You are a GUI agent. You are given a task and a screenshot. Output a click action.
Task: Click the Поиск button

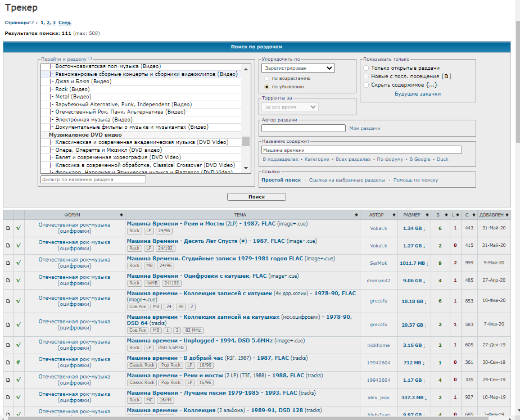256,197
